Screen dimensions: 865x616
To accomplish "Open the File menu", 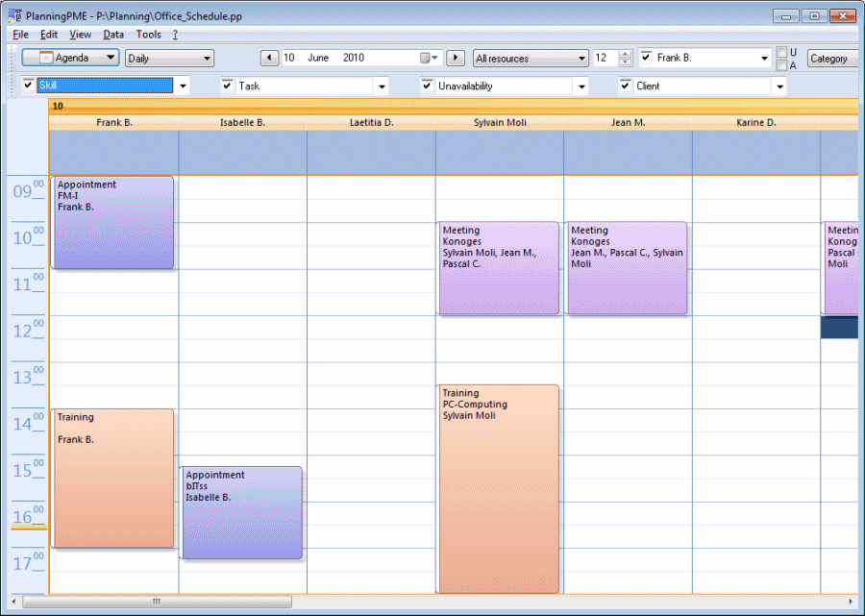I will click(20, 35).
